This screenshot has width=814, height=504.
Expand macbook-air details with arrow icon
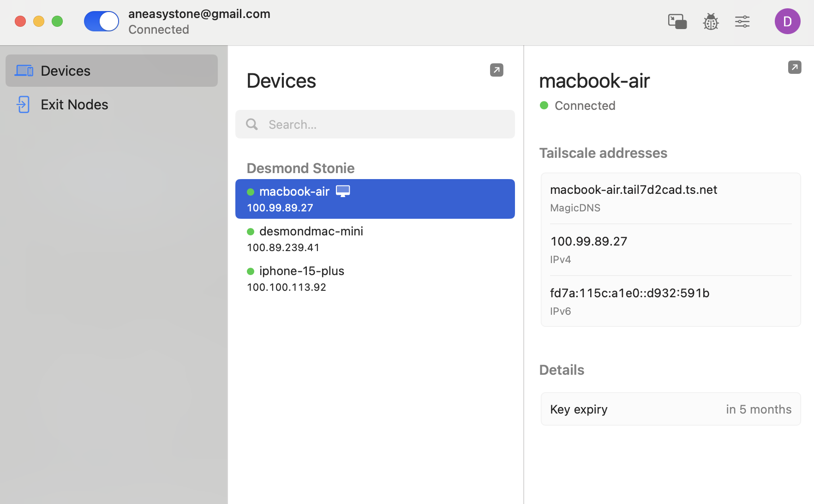click(x=795, y=67)
